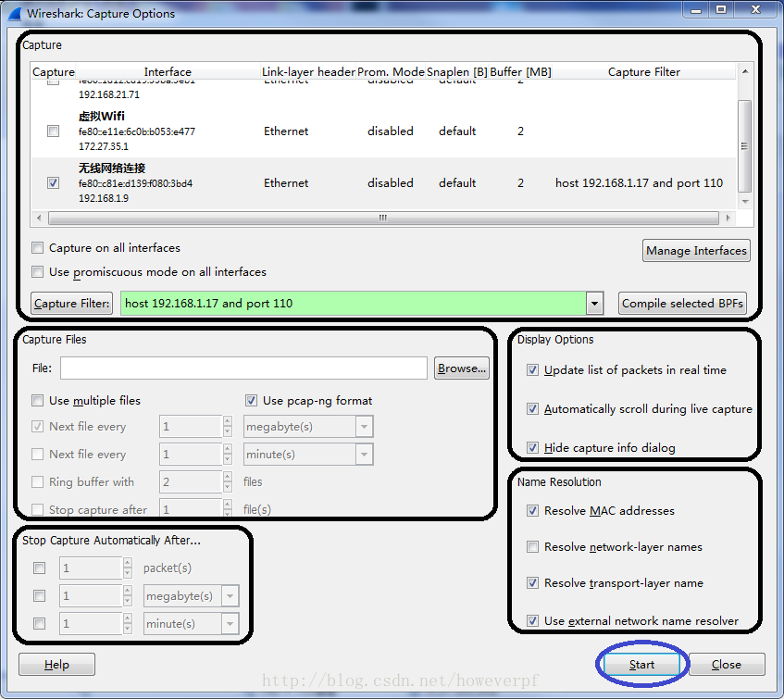This screenshot has width=784, height=699.
Task: Click interface list vertical scrollbar down arrow
Action: (745, 202)
